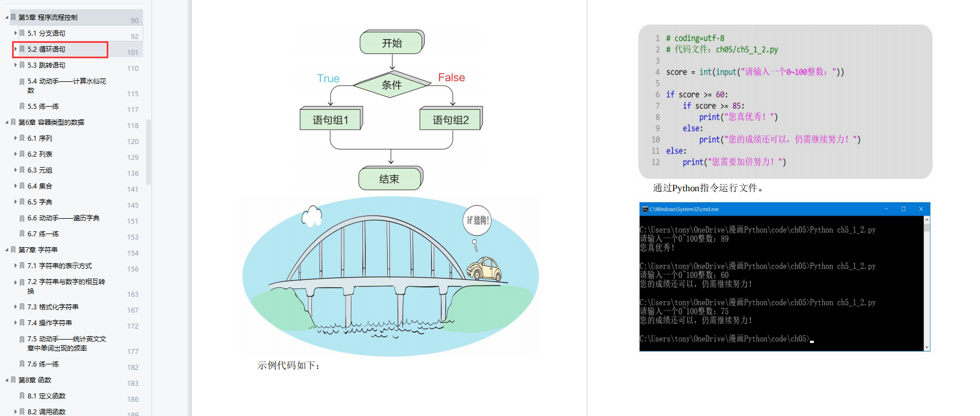Screen dimensions: 980x416
Task: Select the 8.2 调用函数 bookmark
Action: [47, 412]
